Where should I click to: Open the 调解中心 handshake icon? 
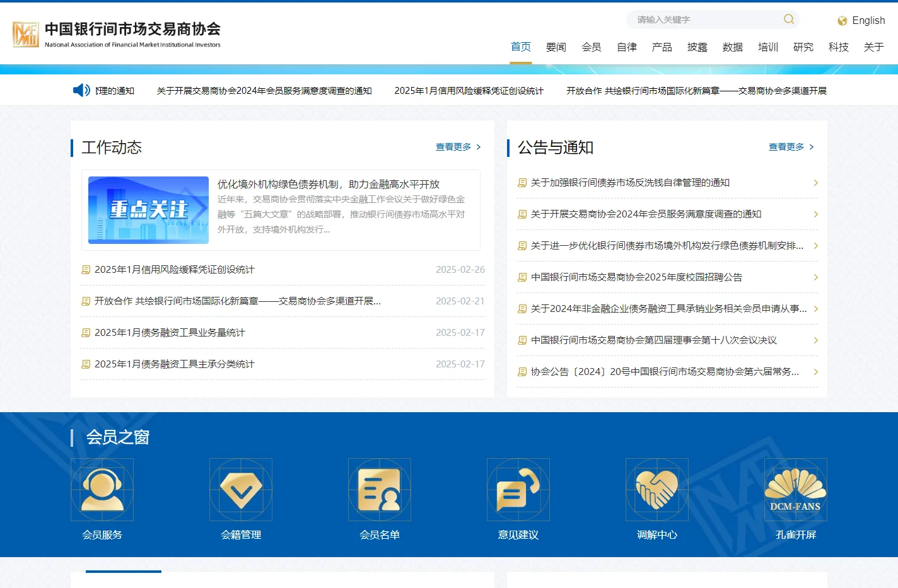pyautogui.click(x=657, y=490)
